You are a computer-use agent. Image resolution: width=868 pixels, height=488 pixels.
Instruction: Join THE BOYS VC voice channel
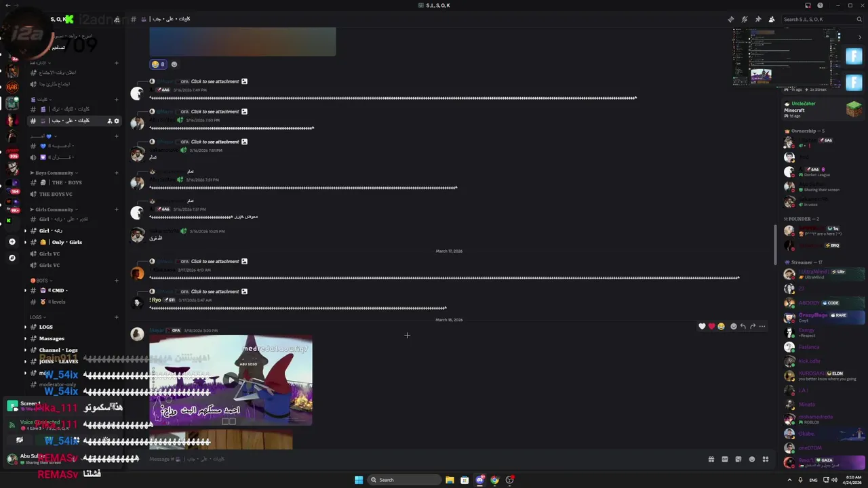click(73, 194)
